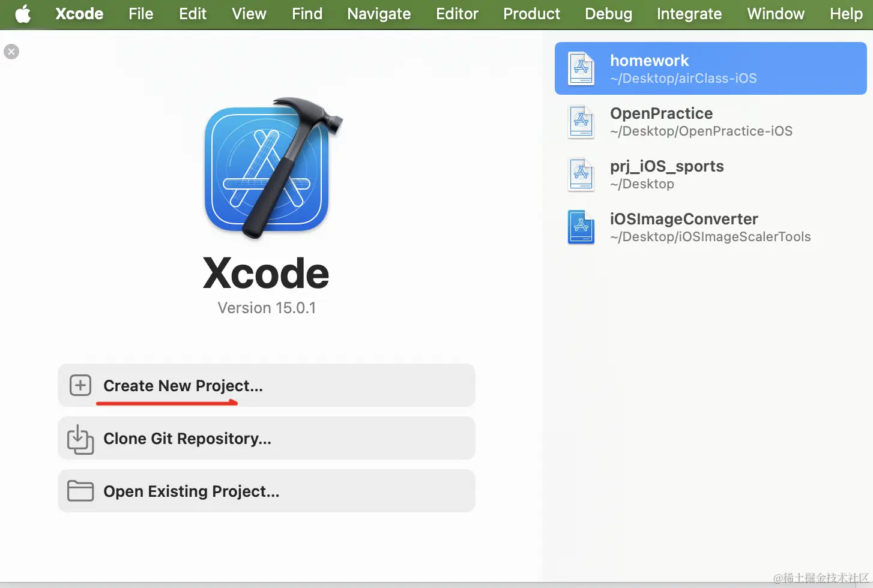Open the File menu
Screen dimensions: 873x588
141,14
